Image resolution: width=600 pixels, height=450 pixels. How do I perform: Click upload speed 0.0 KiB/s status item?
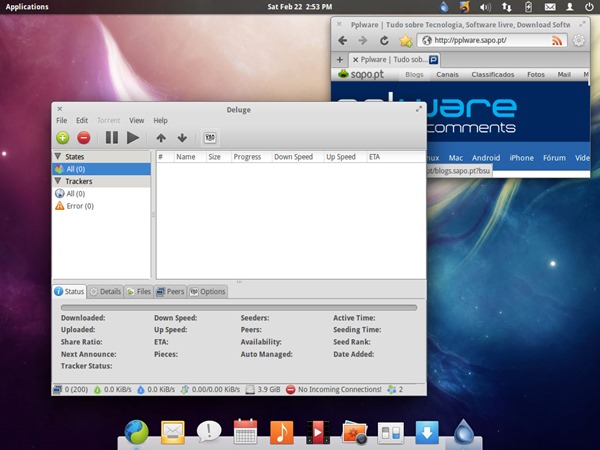click(x=156, y=390)
